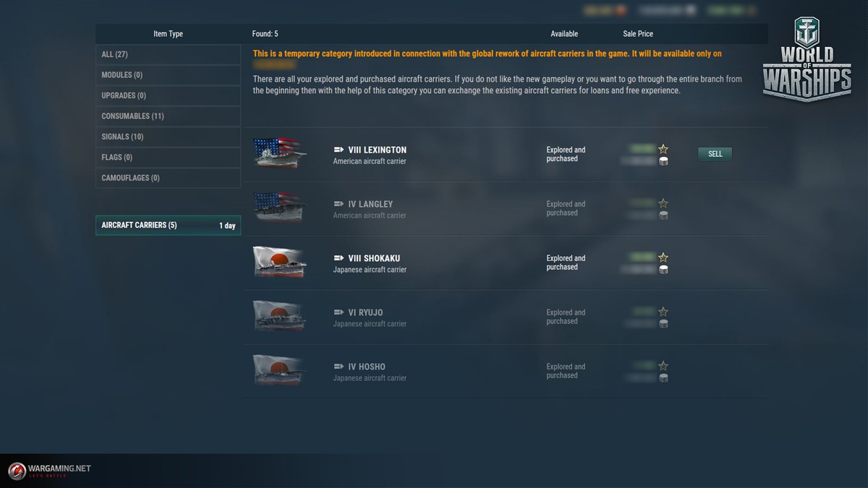
Task: Click the Langley ship thumbnail icon
Action: (x=278, y=207)
